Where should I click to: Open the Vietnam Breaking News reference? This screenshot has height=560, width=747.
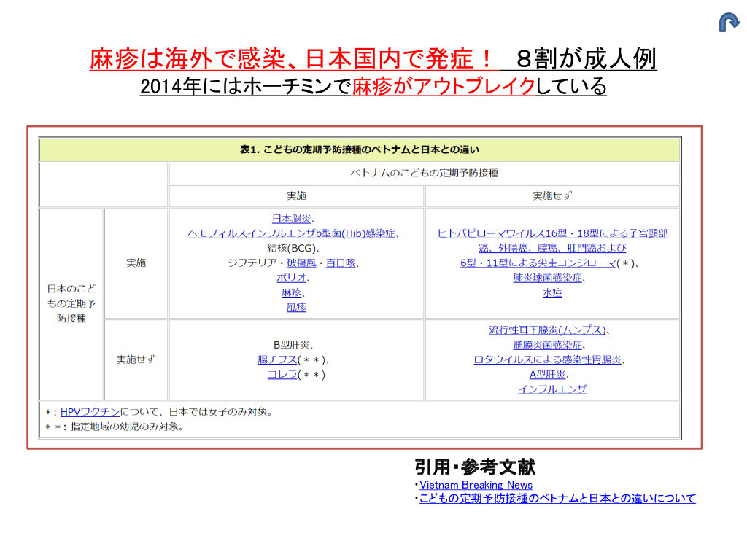coord(476,485)
